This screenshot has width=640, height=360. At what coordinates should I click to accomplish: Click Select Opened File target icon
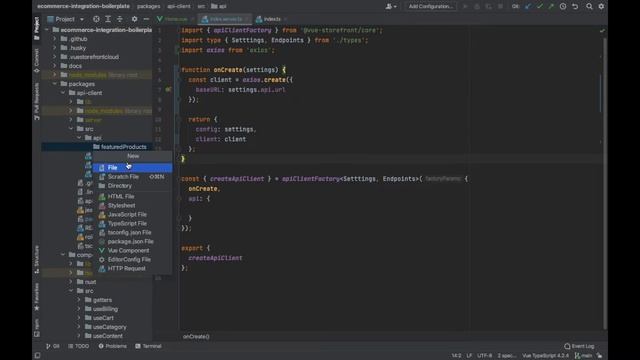96,19
